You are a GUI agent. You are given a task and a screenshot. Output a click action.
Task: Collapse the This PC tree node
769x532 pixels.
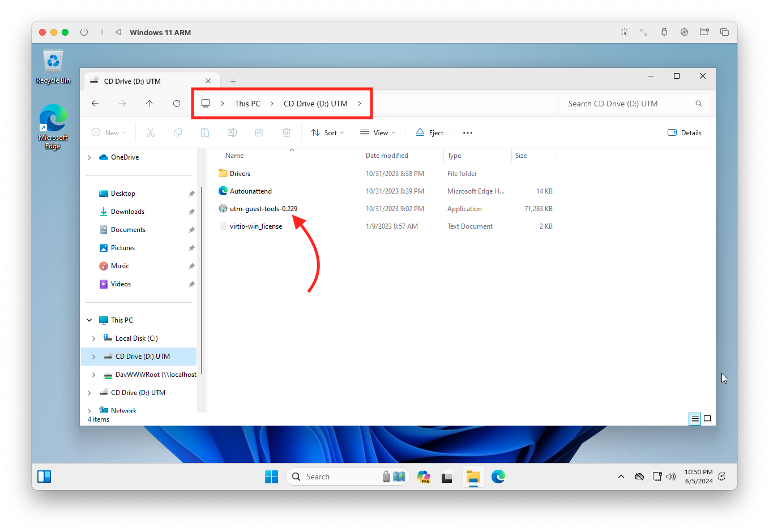(89, 320)
